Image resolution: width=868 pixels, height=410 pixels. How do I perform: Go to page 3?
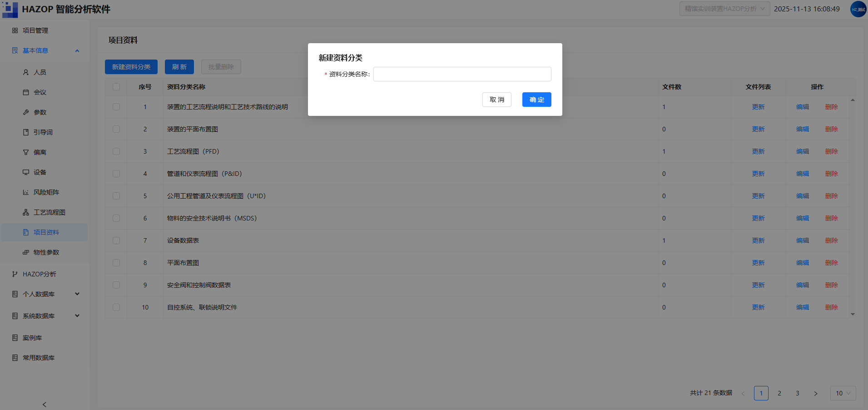798,393
